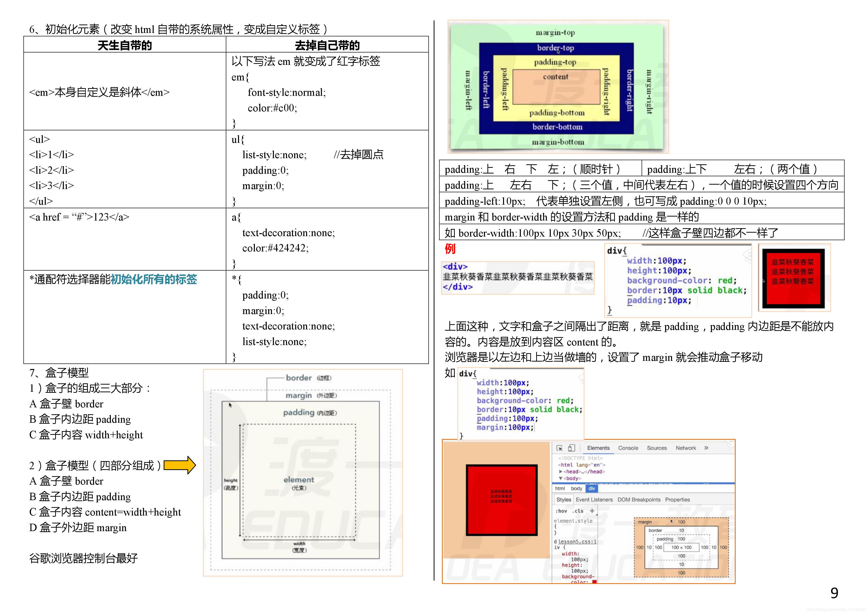The height and width of the screenshot is (614, 868).
Task: Click the border-bottom label in colored diagram
Action: [x=557, y=127]
